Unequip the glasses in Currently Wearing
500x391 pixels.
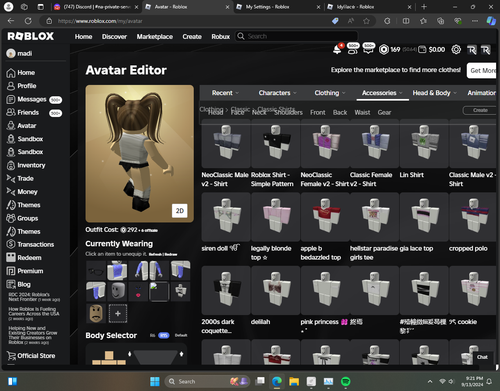click(x=96, y=271)
